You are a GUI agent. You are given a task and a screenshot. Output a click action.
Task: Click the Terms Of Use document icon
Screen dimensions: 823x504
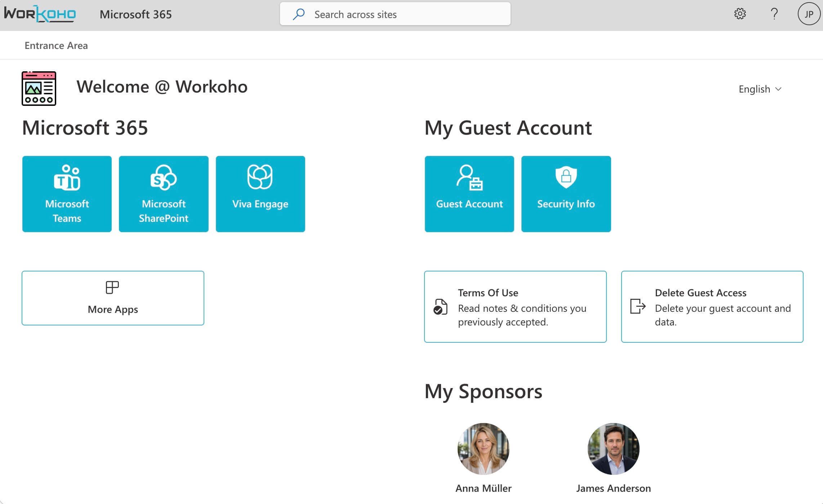tap(440, 307)
